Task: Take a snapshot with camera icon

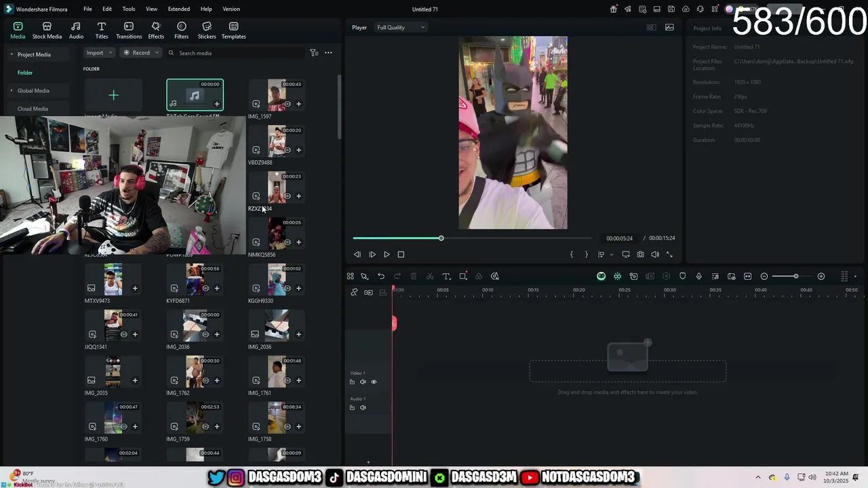Action: tap(640, 254)
